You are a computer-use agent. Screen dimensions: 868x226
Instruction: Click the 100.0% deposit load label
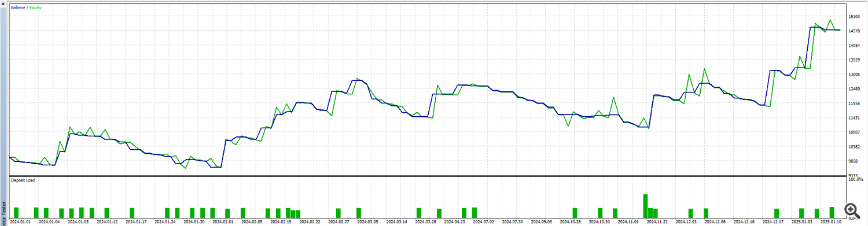tap(855, 180)
